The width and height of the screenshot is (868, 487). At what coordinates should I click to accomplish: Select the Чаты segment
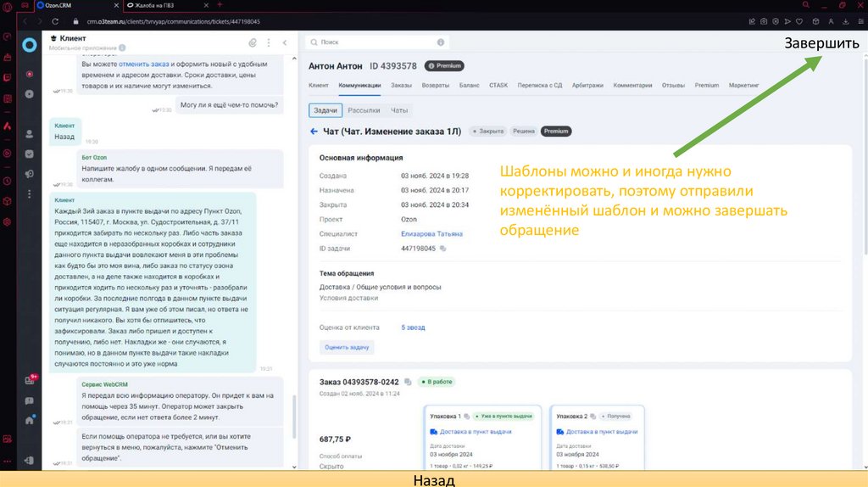pos(399,110)
